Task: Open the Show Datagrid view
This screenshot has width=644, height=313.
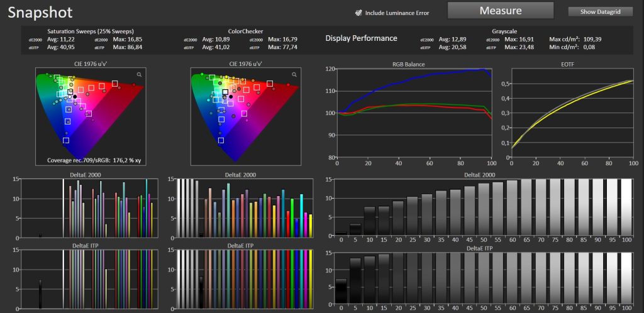Action: click(x=600, y=12)
